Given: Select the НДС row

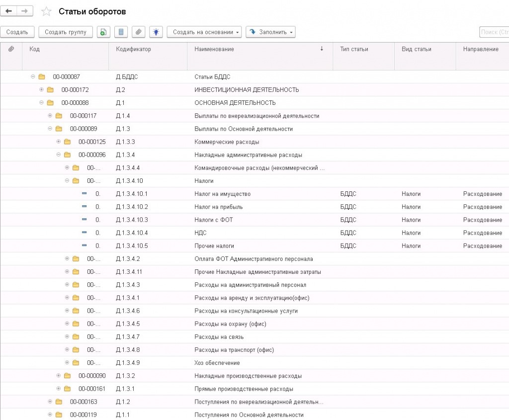Looking at the screenshot, I should 254,233.
